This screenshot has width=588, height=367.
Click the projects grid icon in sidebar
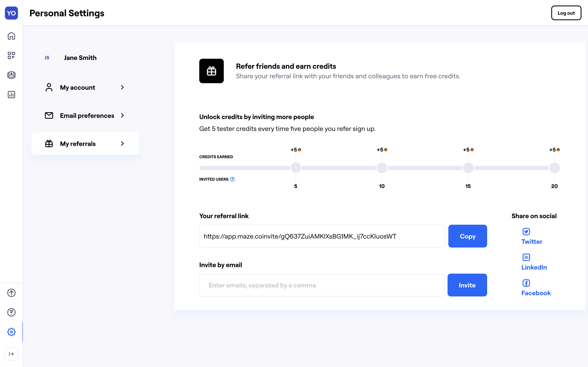11,55
